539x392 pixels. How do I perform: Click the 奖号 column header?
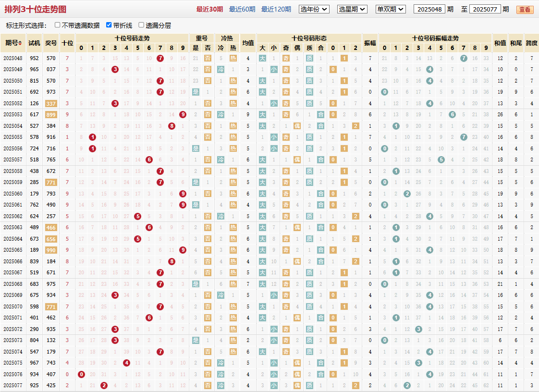[51, 43]
